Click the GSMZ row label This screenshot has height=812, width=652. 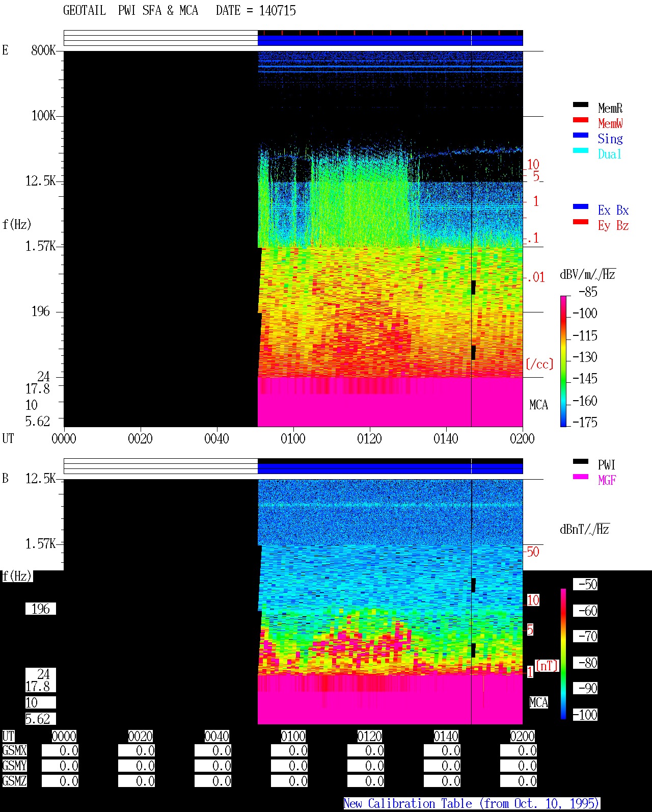(14, 781)
